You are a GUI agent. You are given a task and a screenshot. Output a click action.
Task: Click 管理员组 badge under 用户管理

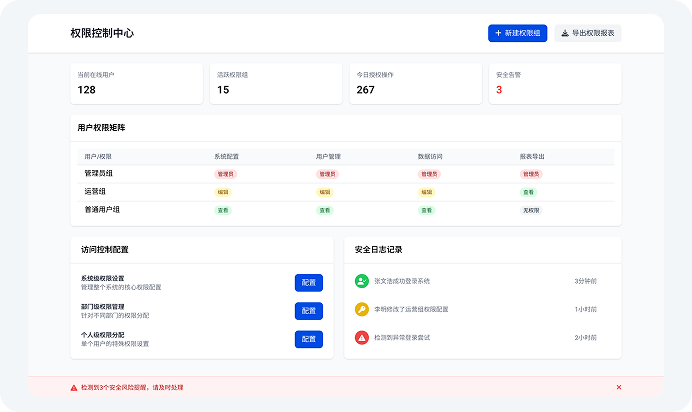click(x=327, y=174)
